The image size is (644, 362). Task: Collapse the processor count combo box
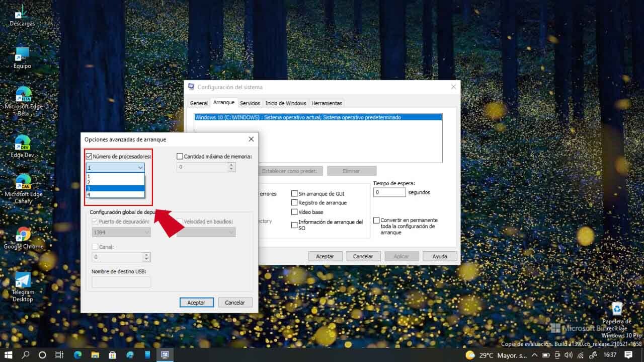pyautogui.click(x=115, y=168)
